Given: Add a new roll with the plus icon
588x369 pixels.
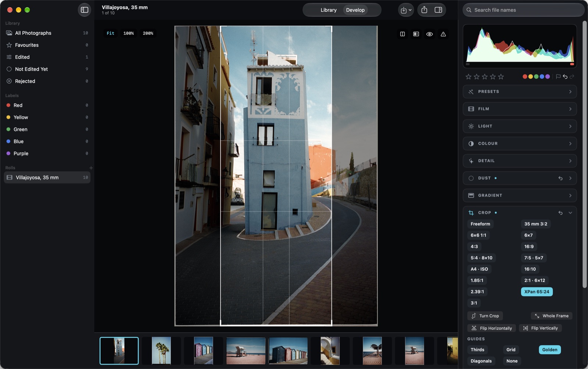Looking at the screenshot, I should pos(91,168).
